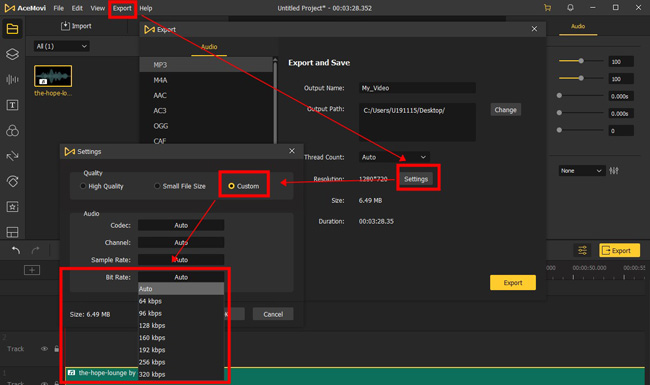Image resolution: width=650 pixels, height=385 pixels.
Task: Click the Output Path text field
Action: tap(417, 122)
